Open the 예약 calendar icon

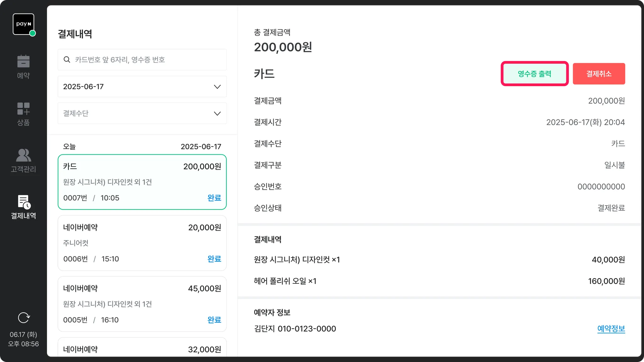tap(23, 61)
